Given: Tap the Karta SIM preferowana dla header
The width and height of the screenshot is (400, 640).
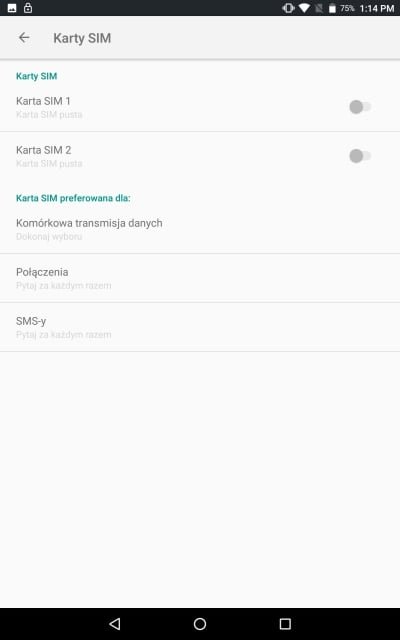Looking at the screenshot, I should tap(73, 198).
